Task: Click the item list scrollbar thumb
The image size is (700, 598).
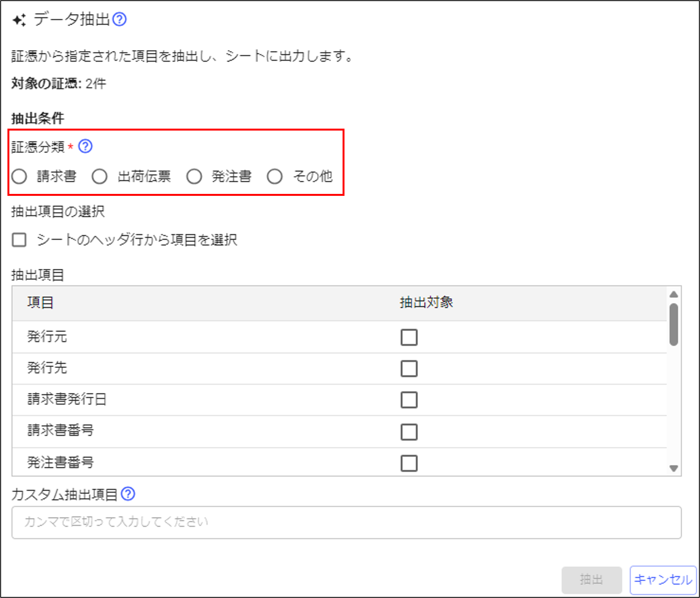Action: 674,324
